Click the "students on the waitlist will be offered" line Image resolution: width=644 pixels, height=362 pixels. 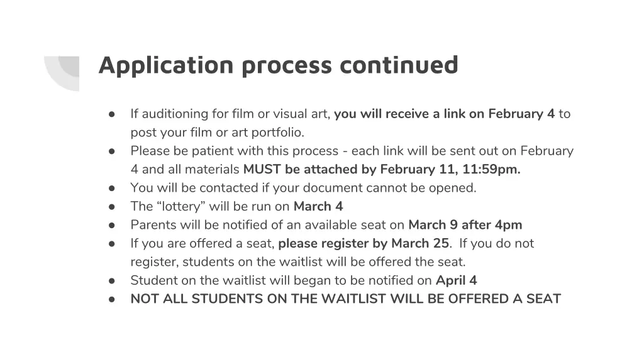pos(297,262)
